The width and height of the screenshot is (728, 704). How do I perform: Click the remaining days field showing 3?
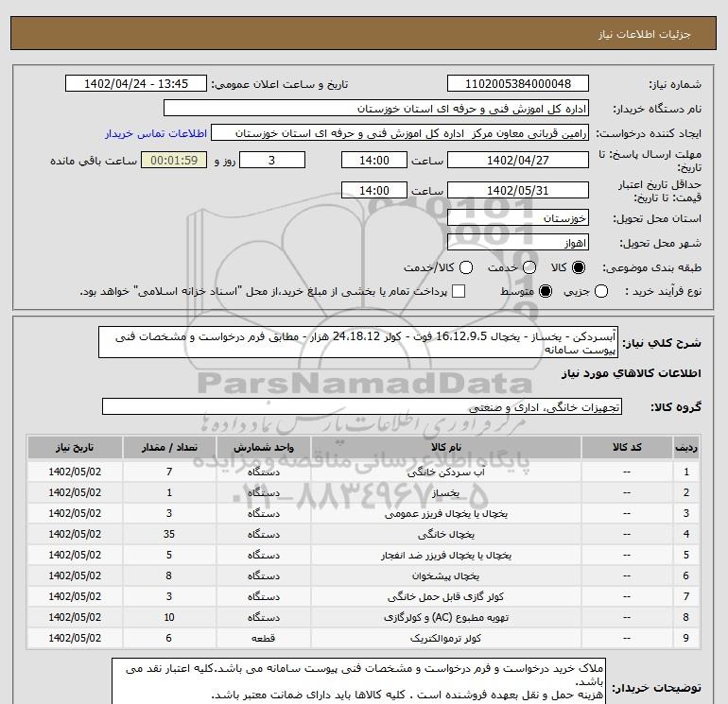click(x=272, y=160)
